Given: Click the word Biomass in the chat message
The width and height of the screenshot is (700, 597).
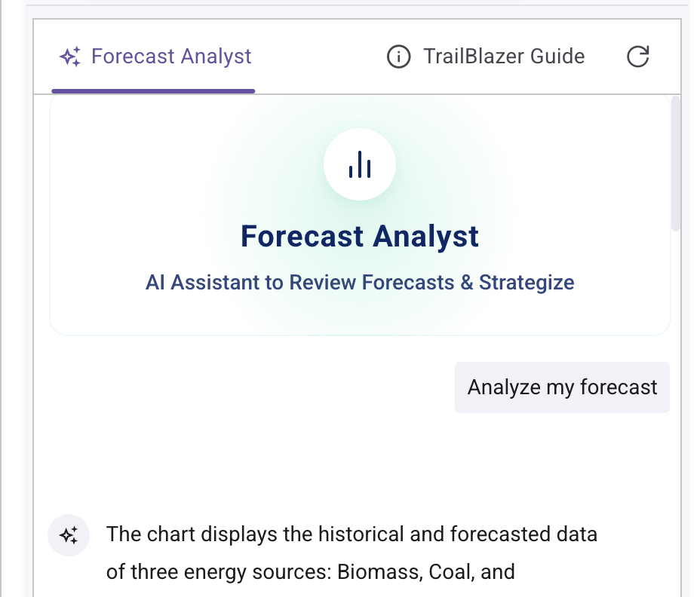Looking at the screenshot, I should (x=379, y=572).
